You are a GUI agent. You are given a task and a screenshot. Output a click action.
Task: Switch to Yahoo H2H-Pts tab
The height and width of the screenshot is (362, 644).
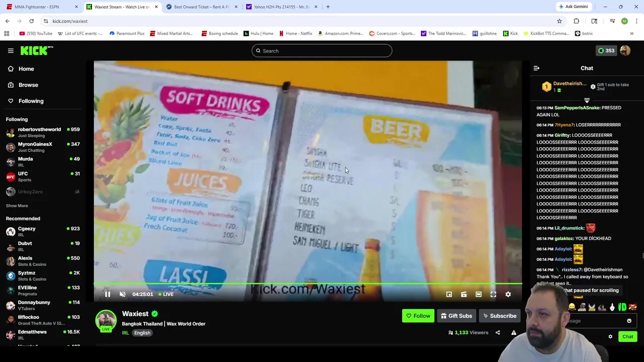point(282,7)
